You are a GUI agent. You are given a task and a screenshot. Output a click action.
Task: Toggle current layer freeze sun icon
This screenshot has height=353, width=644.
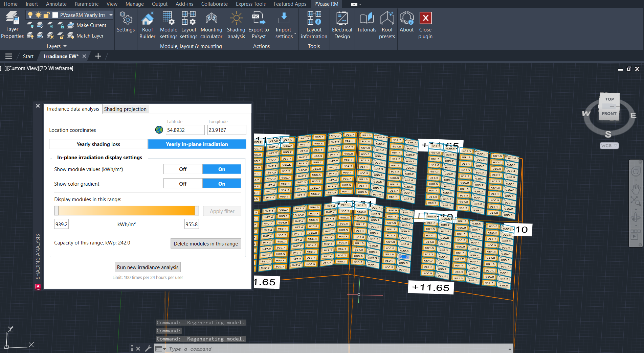pyautogui.click(x=38, y=15)
